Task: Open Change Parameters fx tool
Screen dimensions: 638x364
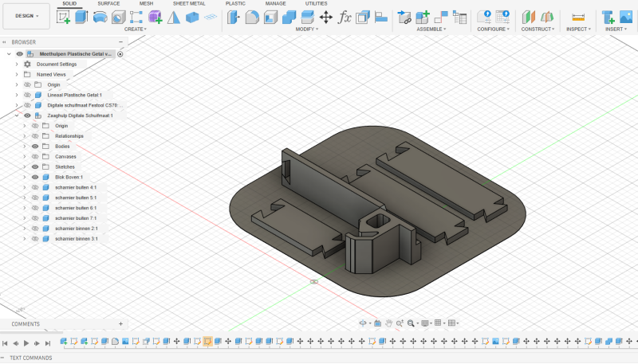Action: tap(345, 18)
